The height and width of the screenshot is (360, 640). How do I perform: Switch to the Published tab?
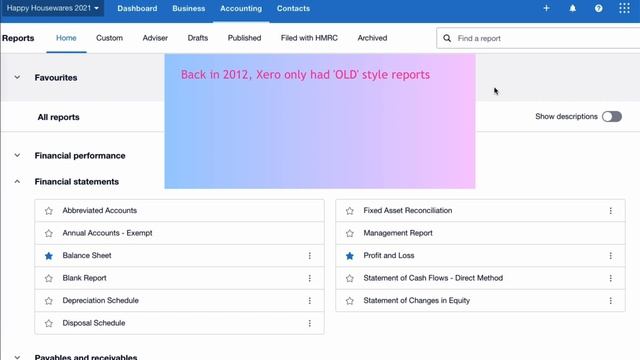click(244, 38)
